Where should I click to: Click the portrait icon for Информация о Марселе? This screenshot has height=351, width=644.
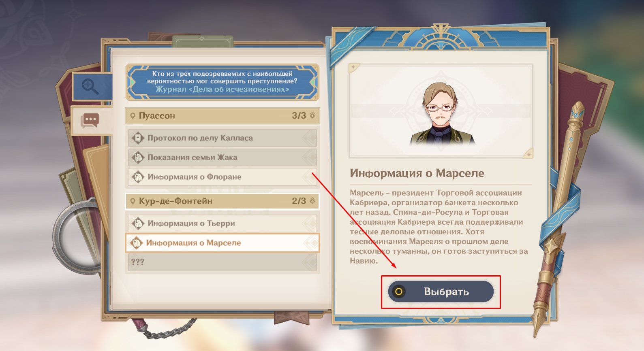[136, 243]
